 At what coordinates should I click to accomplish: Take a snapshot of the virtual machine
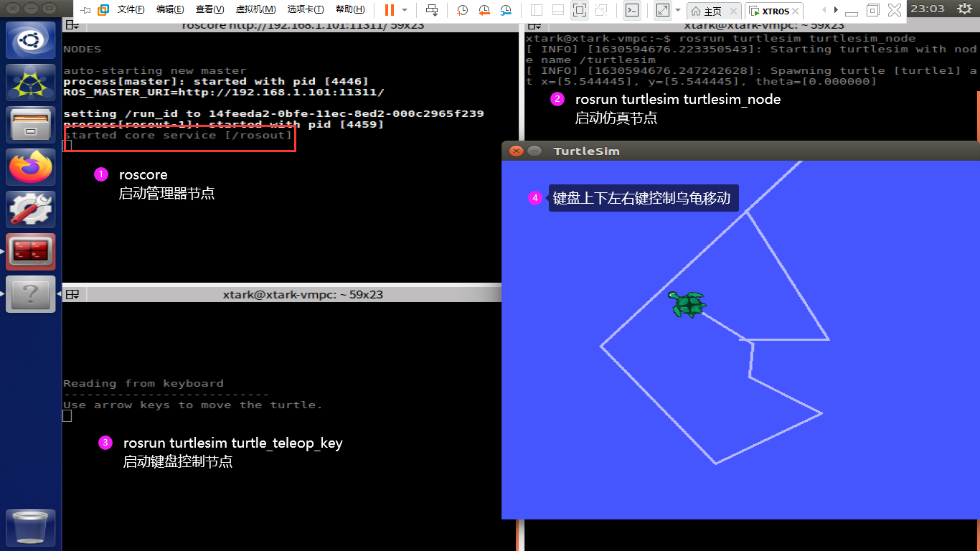[x=463, y=10]
